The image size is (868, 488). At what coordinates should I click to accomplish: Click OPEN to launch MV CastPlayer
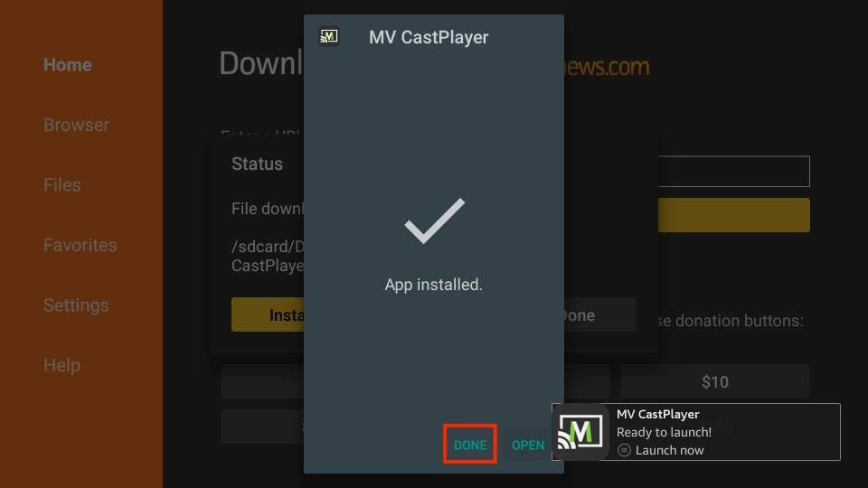click(527, 445)
